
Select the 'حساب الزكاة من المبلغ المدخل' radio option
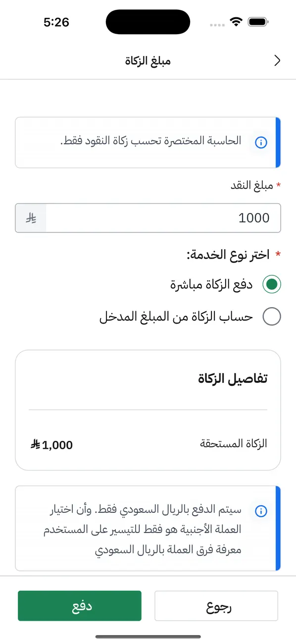pyautogui.click(x=272, y=317)
